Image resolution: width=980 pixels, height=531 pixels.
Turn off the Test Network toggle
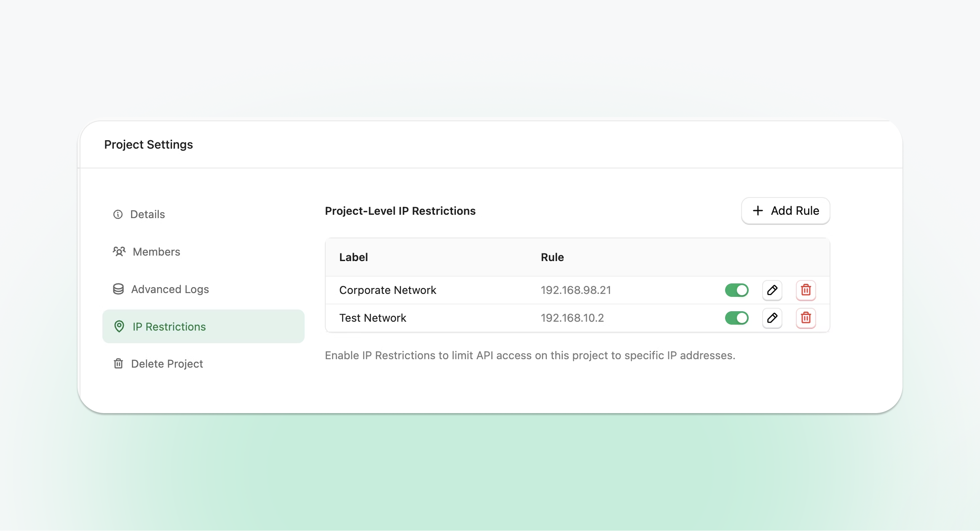736,318
